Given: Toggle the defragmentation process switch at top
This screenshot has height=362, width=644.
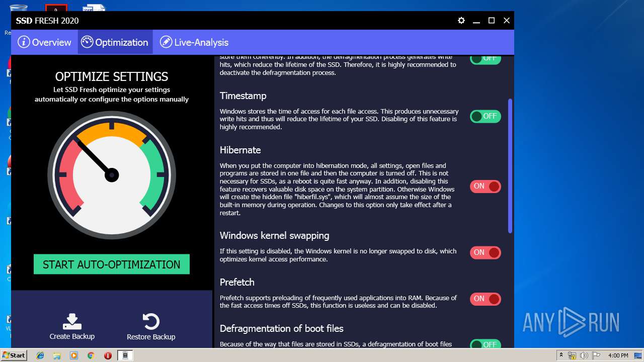Looking at the screenshot, I should (486, 59).
